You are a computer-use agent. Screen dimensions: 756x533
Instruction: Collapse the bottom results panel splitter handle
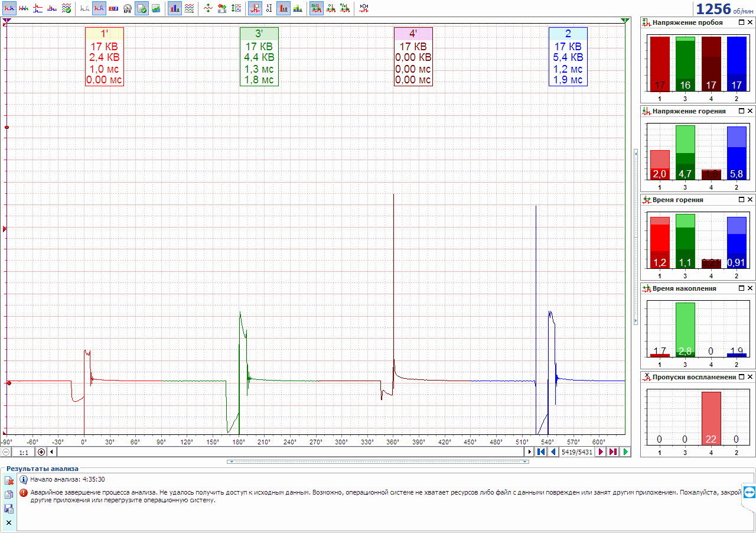pyautogui.click(x=378, y=461)
